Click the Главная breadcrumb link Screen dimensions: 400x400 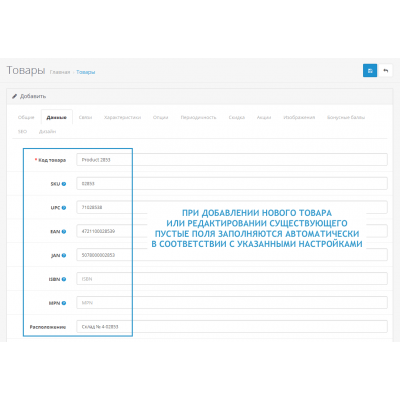[x=60, y=72]
